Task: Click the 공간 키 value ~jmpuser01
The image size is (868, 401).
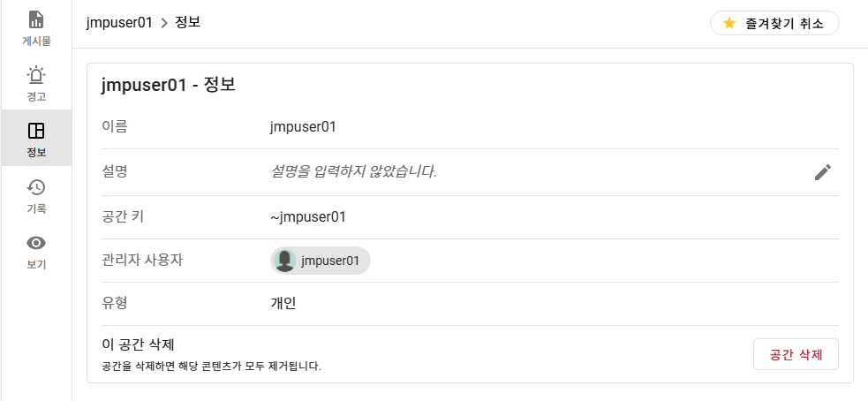Action: [x=307, y=216]
